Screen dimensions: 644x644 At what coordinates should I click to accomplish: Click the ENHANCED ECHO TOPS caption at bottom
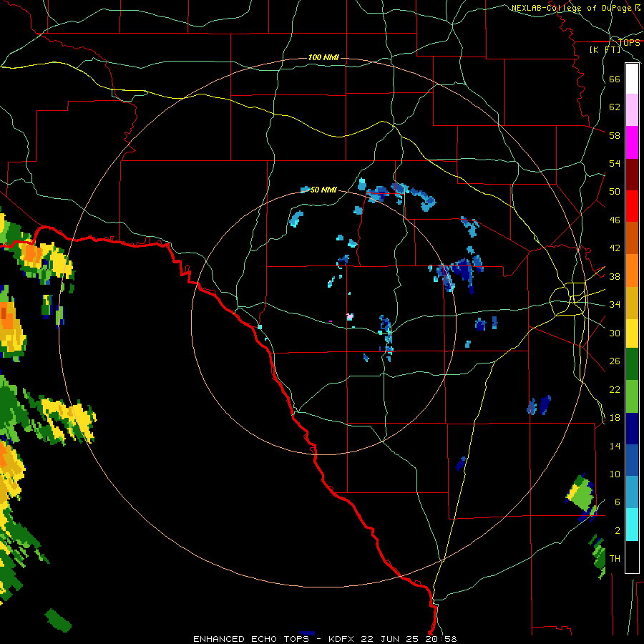pos(324,639)
